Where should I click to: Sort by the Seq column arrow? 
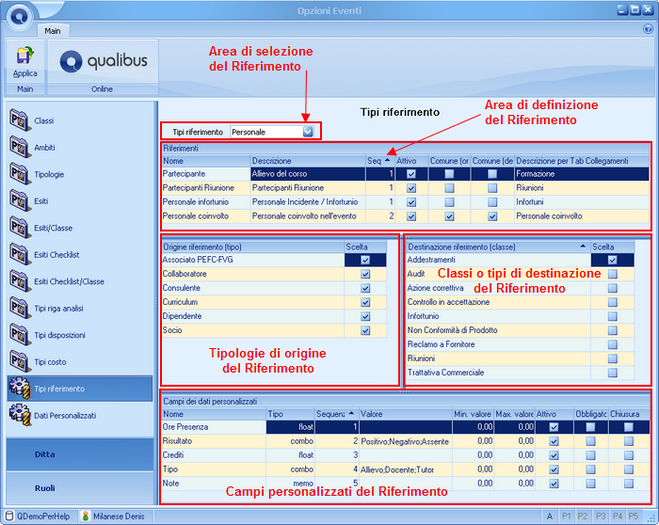[387, 160]
